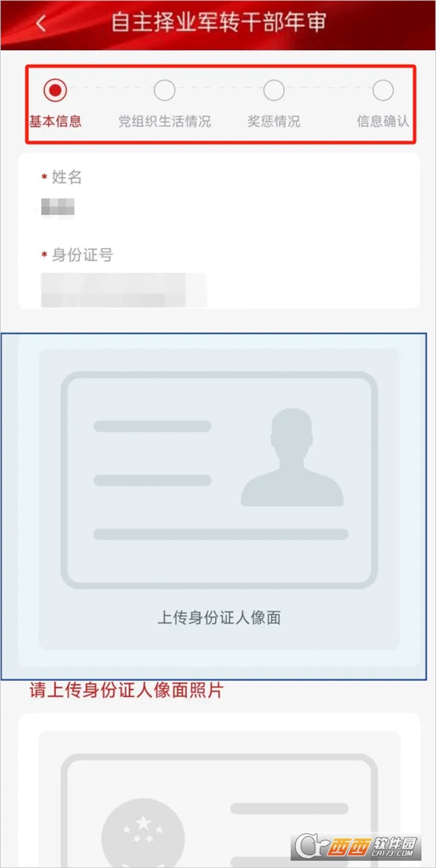Select the 基本信息 step circle
436x868 pixels.
pyautogui.click(x=55, y=90)
